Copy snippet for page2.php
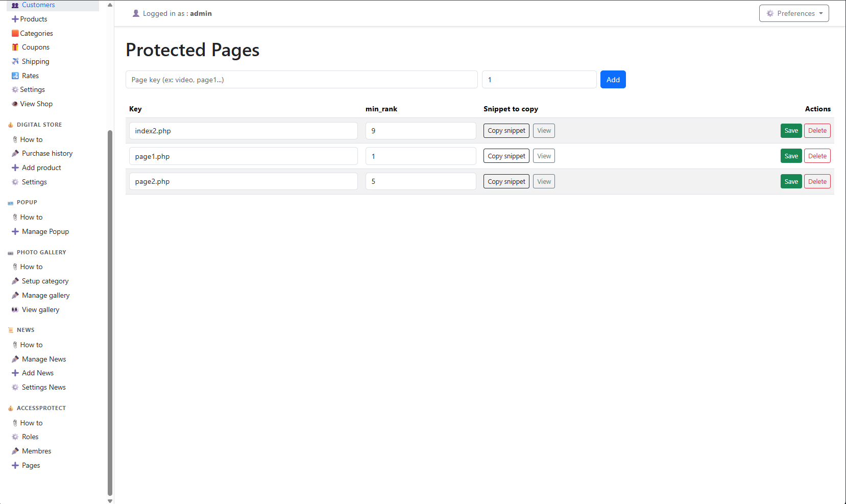The height and width of the screenshot is (504, 846). click(x=506, y=181)
